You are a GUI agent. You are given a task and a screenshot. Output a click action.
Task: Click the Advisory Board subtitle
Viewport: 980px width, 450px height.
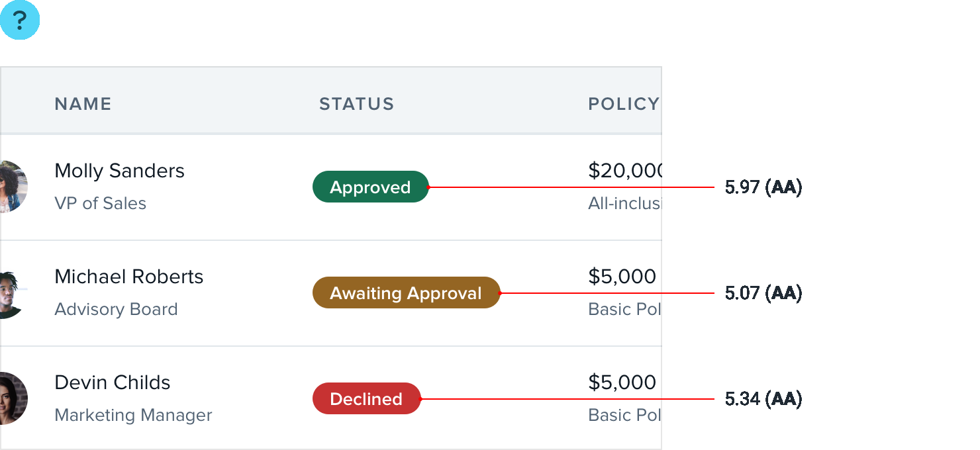[116, 309]
